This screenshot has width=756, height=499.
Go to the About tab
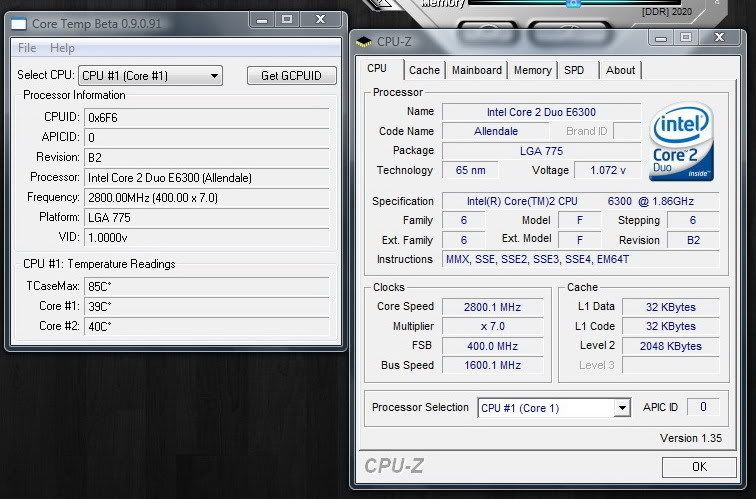coord(620,70)
